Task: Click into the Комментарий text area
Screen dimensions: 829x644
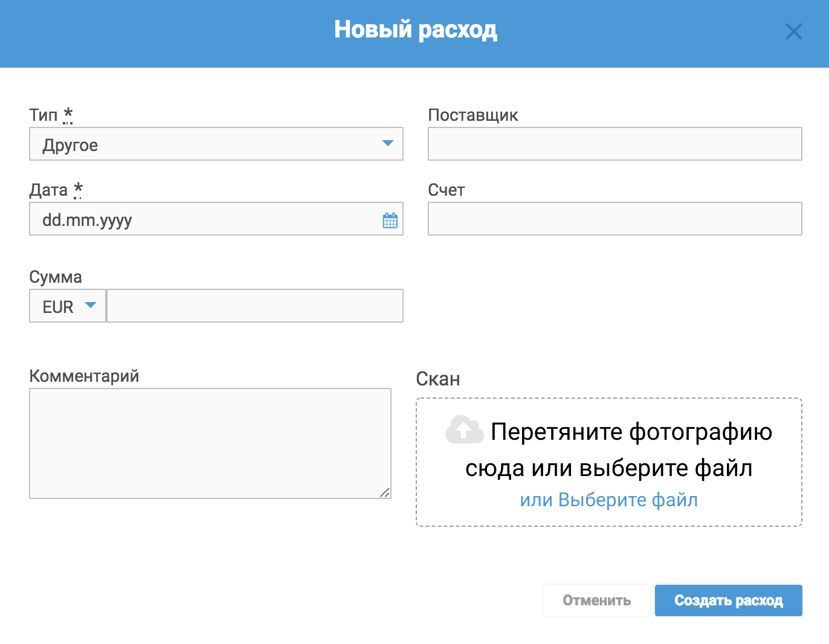Action: click(x=210, y=443)
